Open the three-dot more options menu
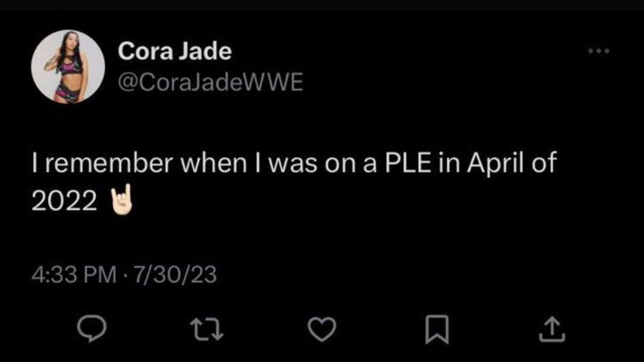This screenshot has width=644, height=362. coord(599,51)
